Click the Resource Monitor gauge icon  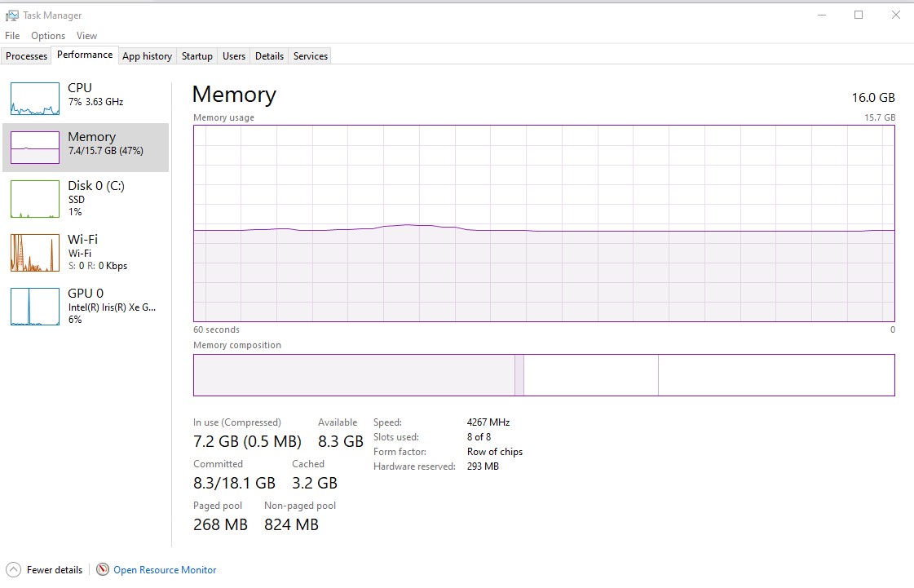tap(103, 569)
